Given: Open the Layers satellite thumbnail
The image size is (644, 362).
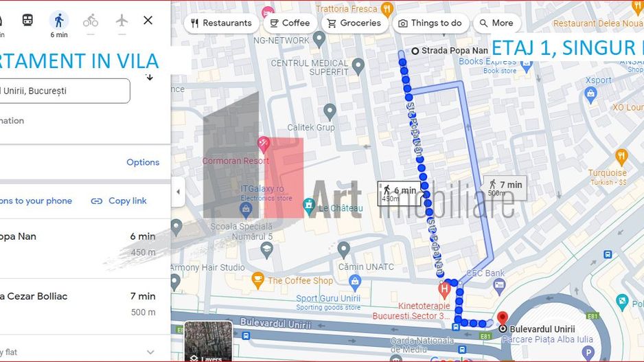Looking at the screenshot, I should point(208,341).
